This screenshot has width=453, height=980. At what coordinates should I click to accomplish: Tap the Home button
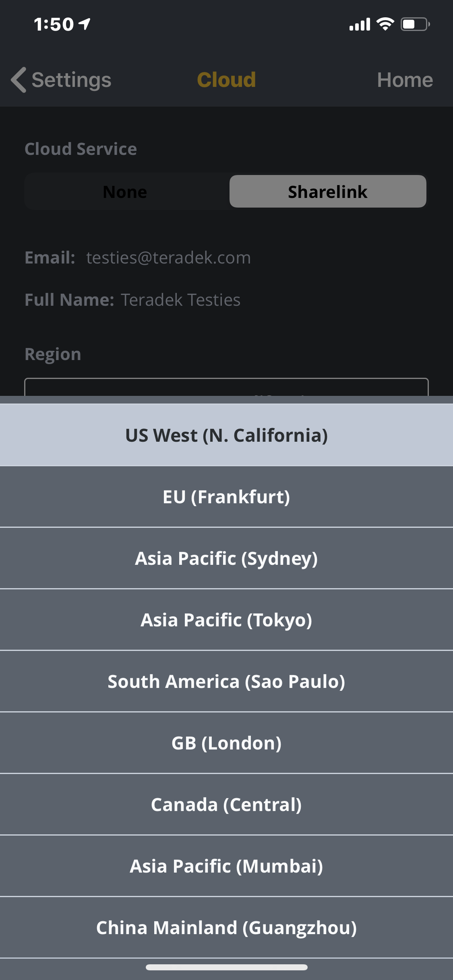click(405, 80)
